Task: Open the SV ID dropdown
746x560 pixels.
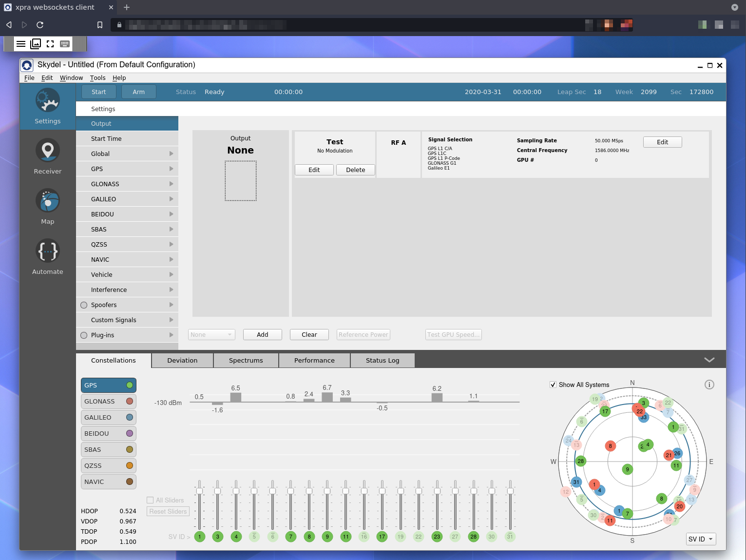Action: (x=701, y=539)
